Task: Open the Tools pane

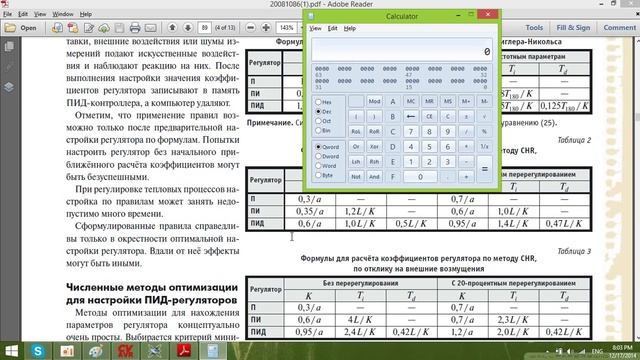Action: [534, 28]
